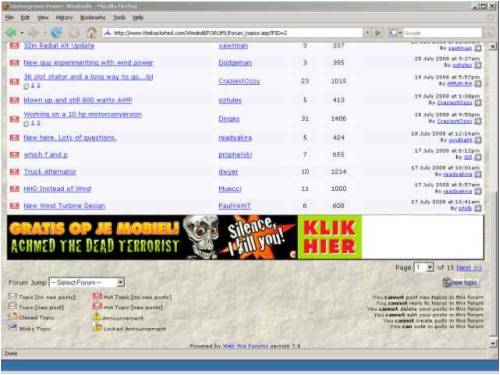Click the search engine icon in the search box
The image size is (500, 375).
[394, 33]
